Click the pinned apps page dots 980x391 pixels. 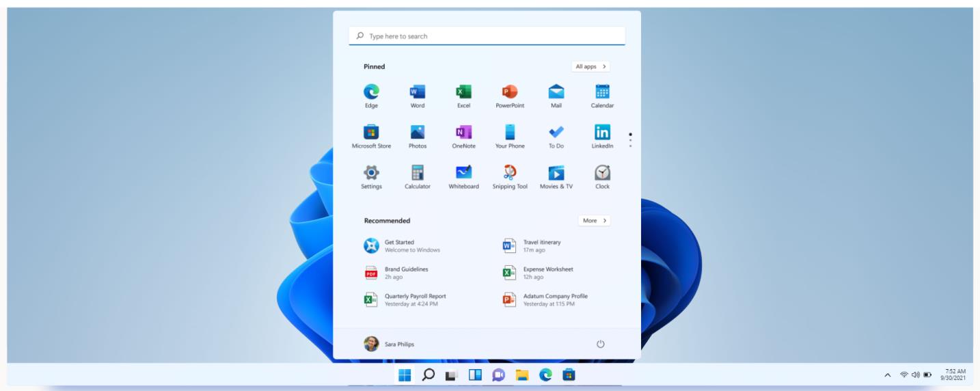pyautogui.click(x=630, y=140)
